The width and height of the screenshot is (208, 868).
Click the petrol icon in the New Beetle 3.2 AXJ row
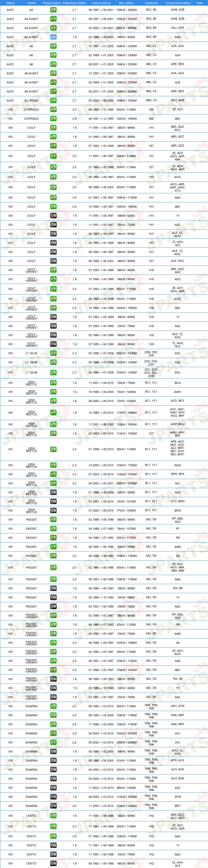coord(53,483)
